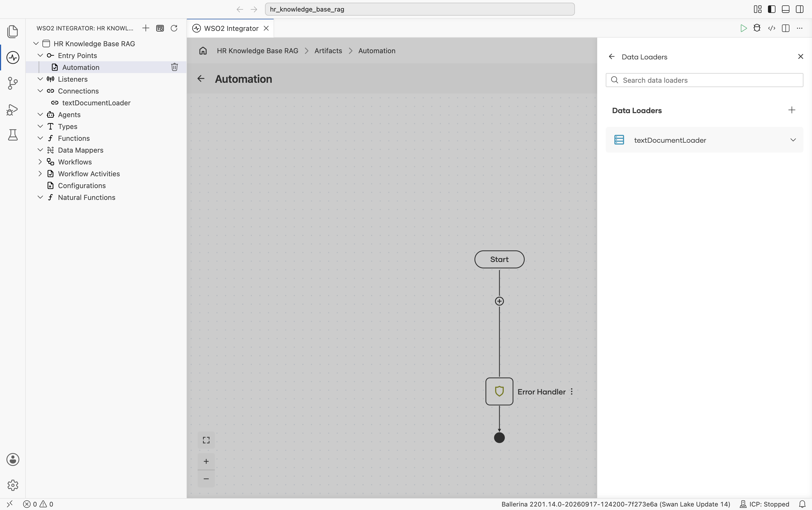
Task: Click the Start node in diagram
Action: click(499, 259)
